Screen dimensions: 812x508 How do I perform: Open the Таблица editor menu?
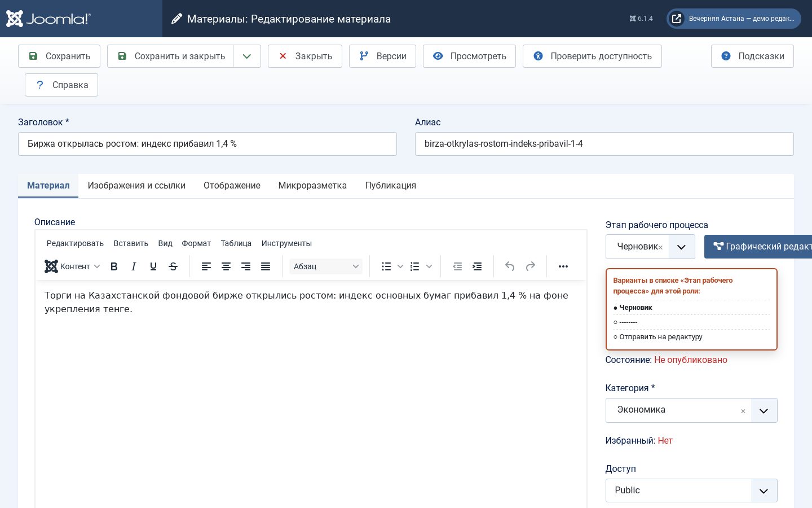click(236, 243)
